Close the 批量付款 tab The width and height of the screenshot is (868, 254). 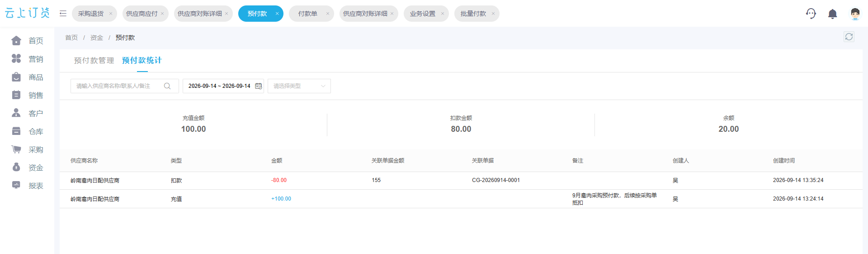tap(493, 14)
